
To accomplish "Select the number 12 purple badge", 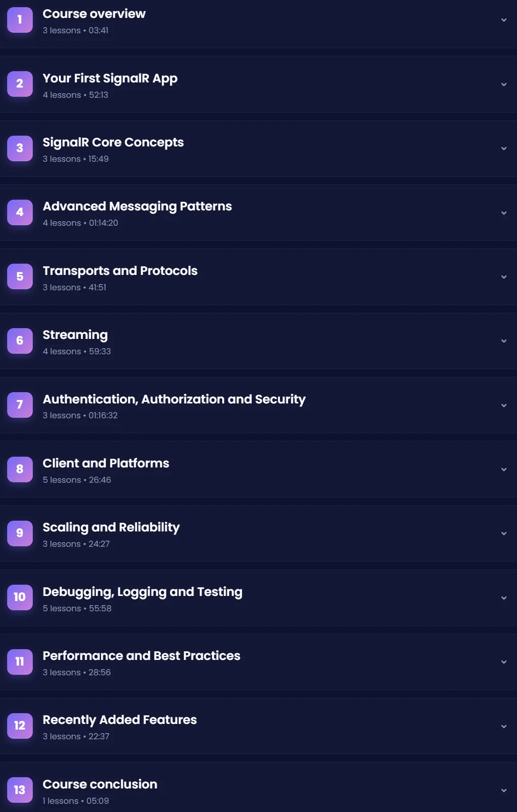I will click(x=20, y=726).
